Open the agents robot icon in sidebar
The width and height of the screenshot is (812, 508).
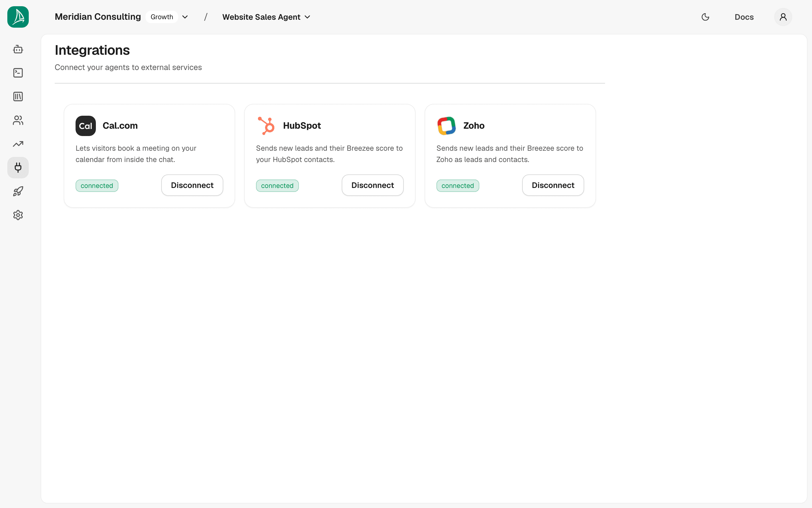(x=18, y=49)
